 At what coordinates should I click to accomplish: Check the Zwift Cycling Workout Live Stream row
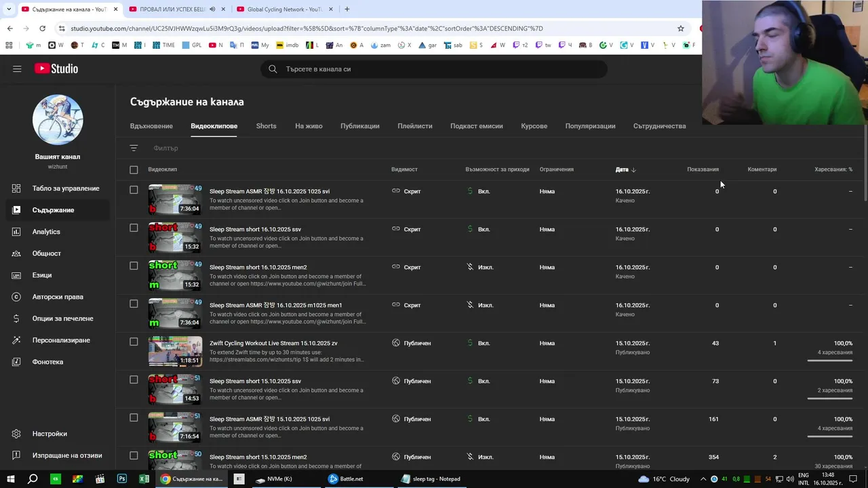pos(134,342)
